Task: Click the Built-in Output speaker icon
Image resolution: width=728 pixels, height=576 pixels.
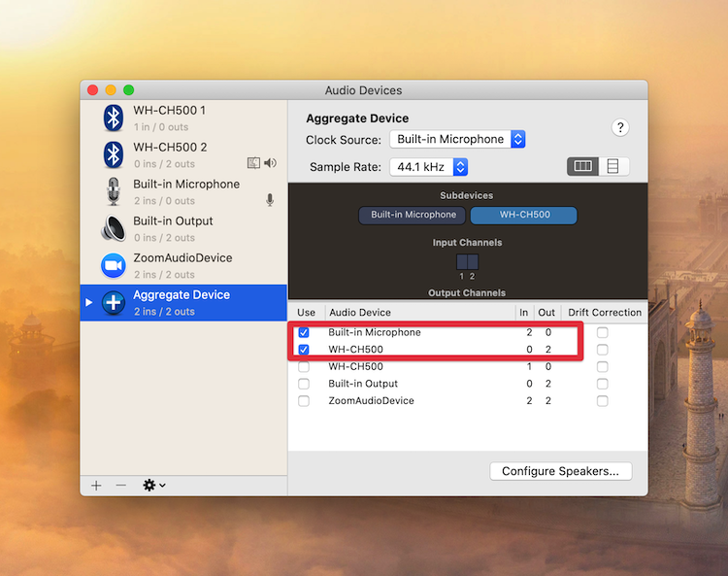Action: pos(114,228)
